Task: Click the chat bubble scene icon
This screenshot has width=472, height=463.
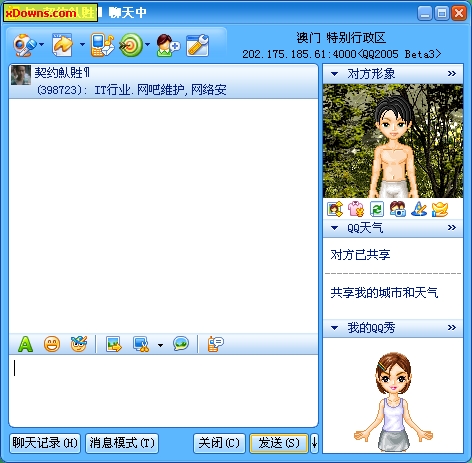Action: [x=181, y=344]
